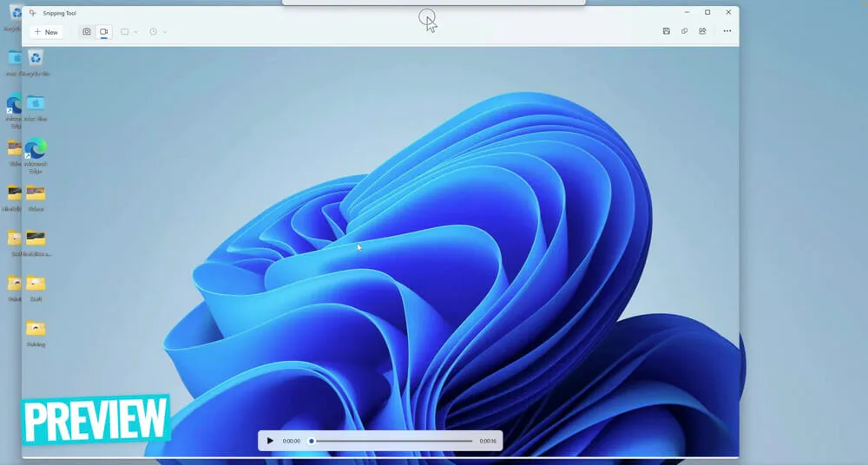Copy the recording using the copy icon
This screenshot has width=868, height=465.
point(684,31)
